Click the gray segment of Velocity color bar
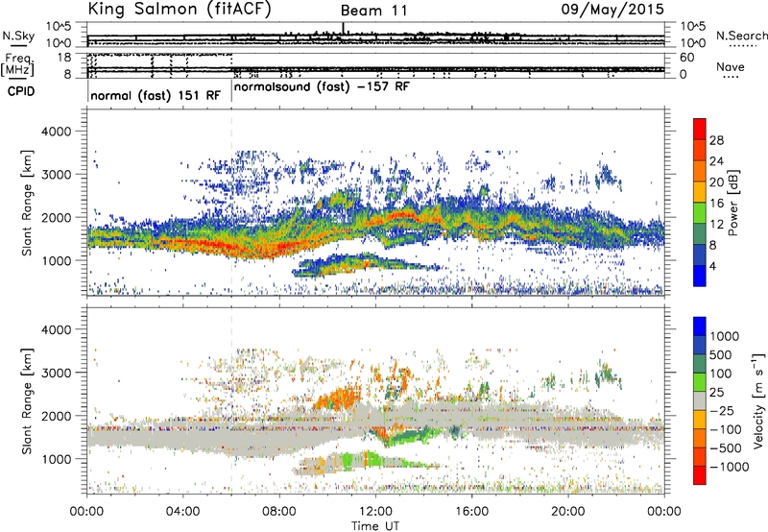The height and width of the screenshot is (532, 768). pyautogui.click(x=700, y=400)
